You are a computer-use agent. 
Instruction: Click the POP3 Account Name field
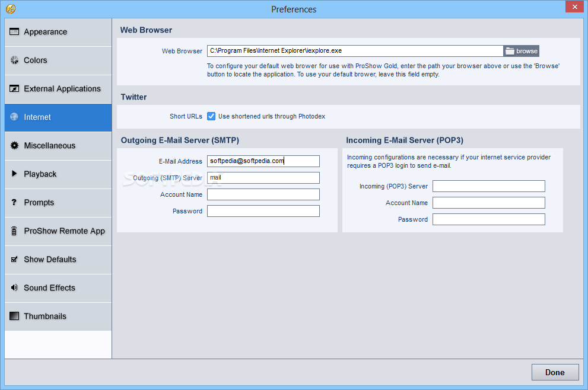489,203
